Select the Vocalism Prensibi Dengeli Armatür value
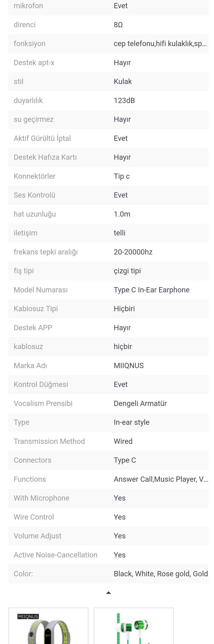This screenshot has height=644, width=214. 140,403
